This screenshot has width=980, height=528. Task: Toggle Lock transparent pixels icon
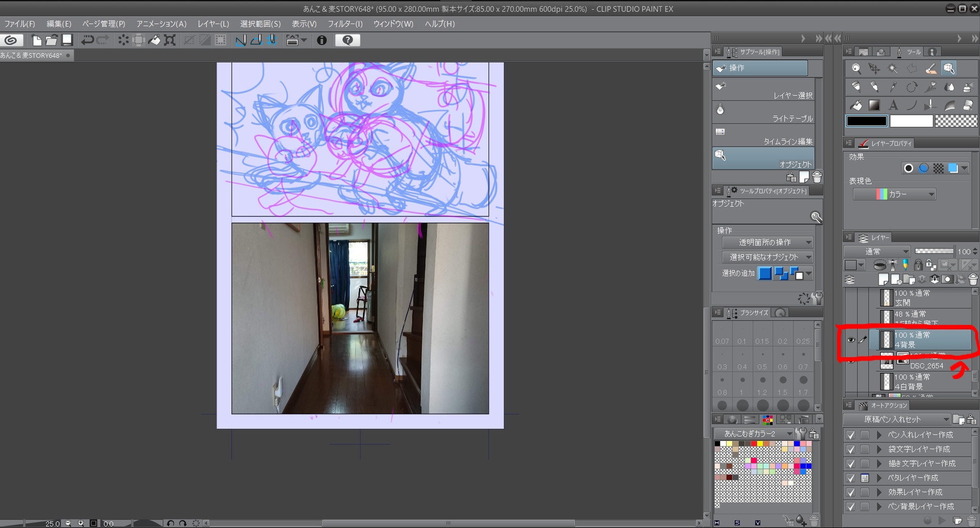click(x=930, y=265)
